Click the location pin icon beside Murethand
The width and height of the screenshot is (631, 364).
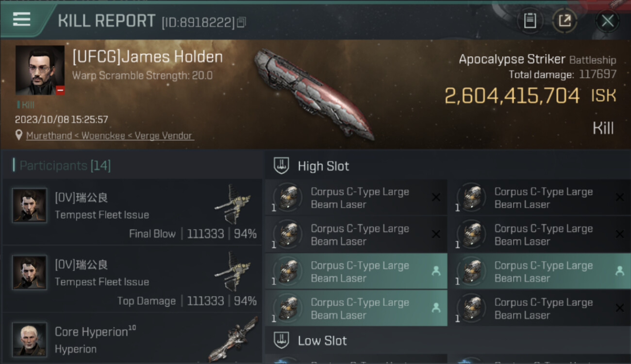point(19,135)
